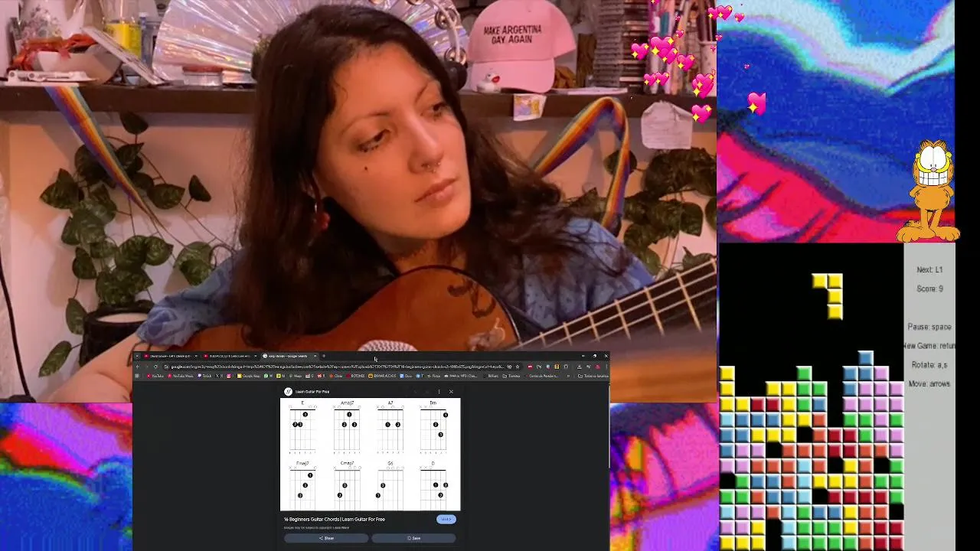The width and height of the screenshot is (980, 551).
Task: Open the Learn Guitar For Free logo
Action: [289, 392]
